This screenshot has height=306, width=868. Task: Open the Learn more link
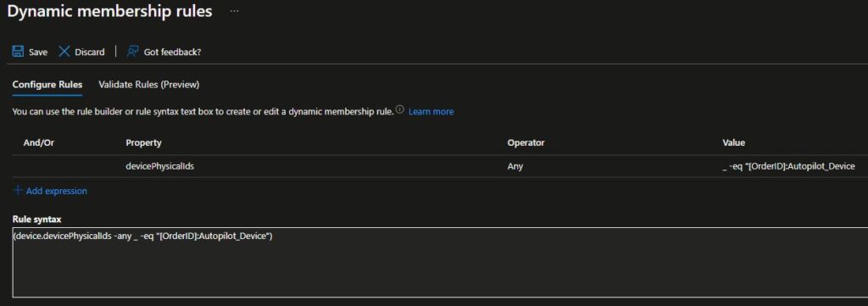pyautogui.click(x=431, y=112)
